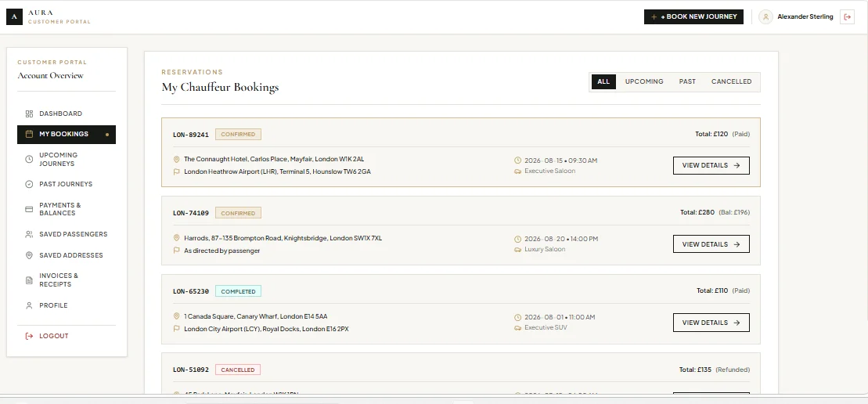The height and width of the screenshot is (404, 868).
Task: Open Saved Addresses in sidebar
Action: click(x=67, y=256)
